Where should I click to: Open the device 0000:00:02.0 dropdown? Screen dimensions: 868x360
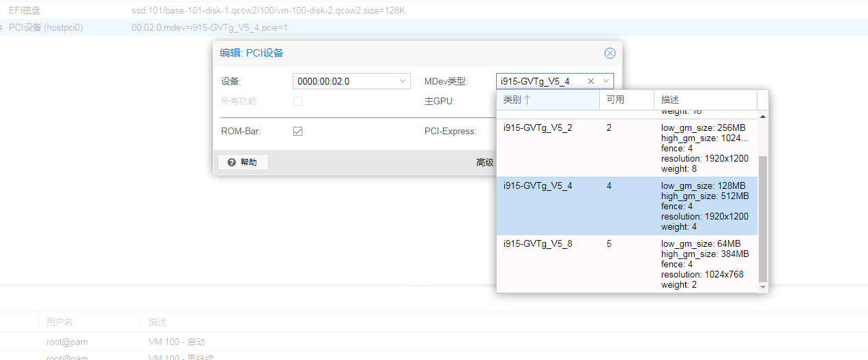click(x=403, y=81)
